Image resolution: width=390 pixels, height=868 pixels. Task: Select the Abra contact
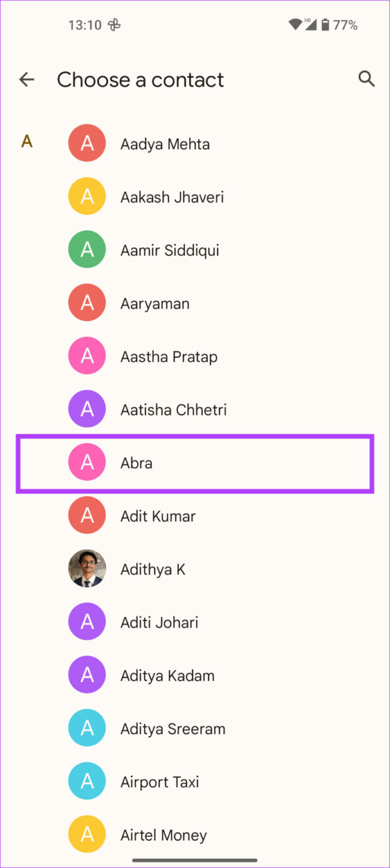(x=137, y=463)
